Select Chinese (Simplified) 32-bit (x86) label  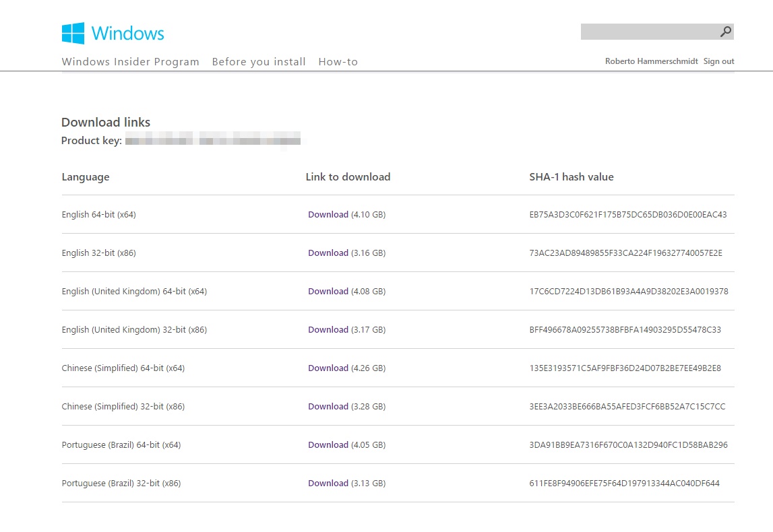[123, 407]
